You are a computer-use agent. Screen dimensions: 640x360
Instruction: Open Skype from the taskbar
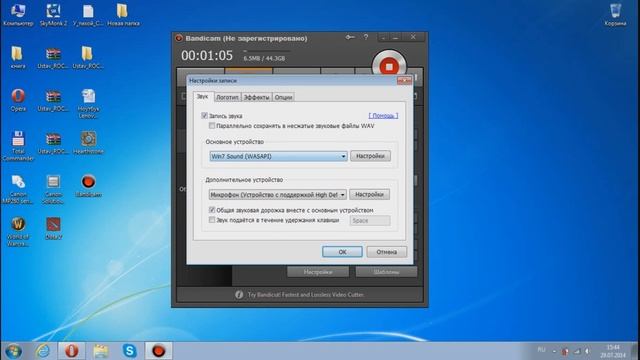[x=129, y=351]
